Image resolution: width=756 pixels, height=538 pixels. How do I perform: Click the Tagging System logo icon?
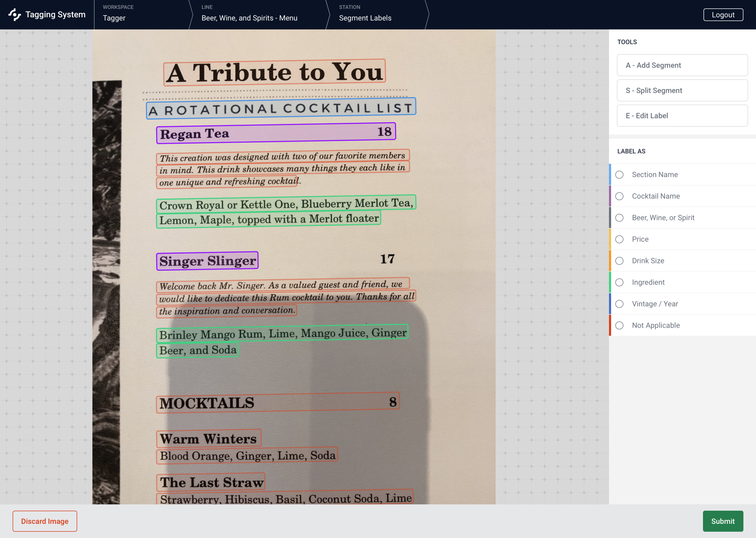click(15, 15)
